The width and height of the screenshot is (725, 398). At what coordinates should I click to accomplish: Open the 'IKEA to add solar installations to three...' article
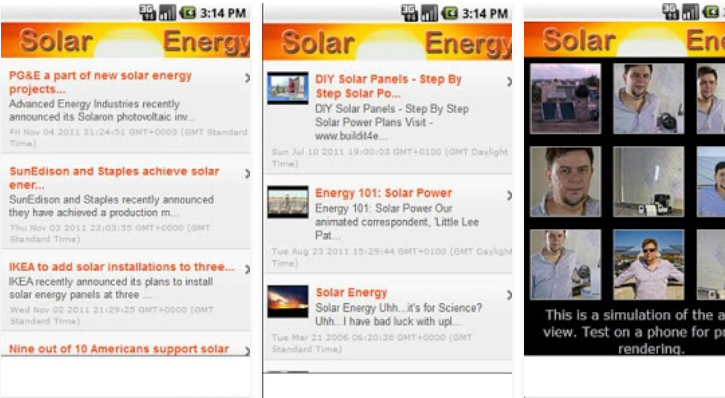(x=122, y=267)
